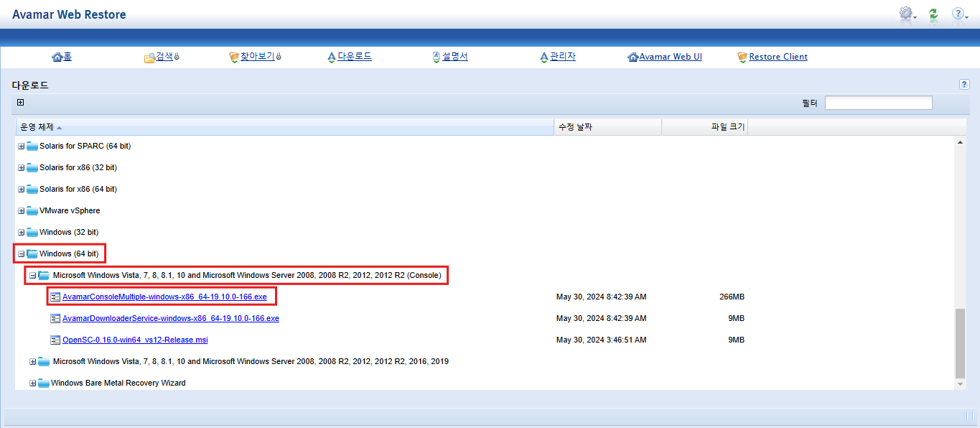
Task: Click the Solaris for x86 (32 bit) folder icon
Action: click(32, 168)
